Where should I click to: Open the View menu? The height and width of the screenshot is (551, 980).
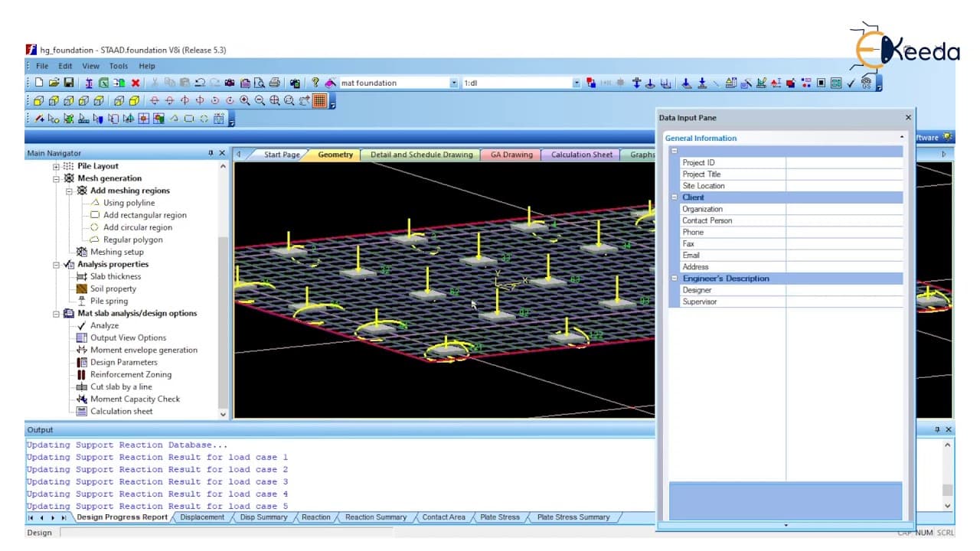(91, 67)
